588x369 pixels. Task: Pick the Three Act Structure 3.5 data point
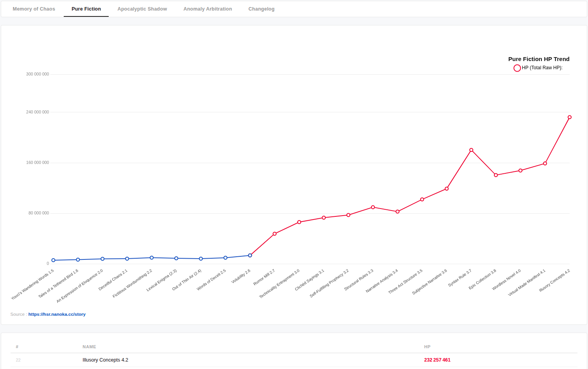pyautogui.click(x=422, y=200)
